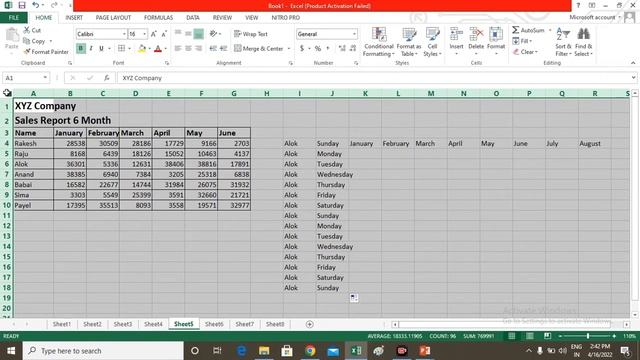The height and width of the screenshot is (360, 640).
Task: Click Accounting Number Format dollar icon
Action: pyautogui.click(x=302, y=49)
